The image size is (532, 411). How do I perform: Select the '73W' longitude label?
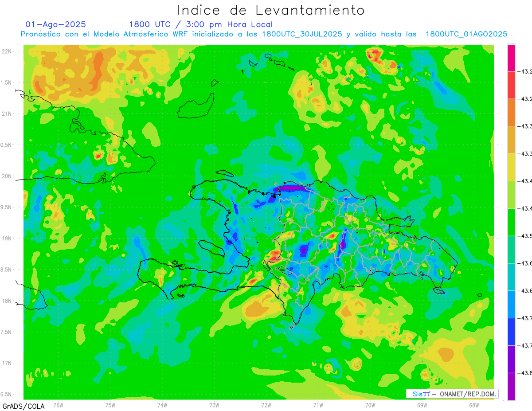click(214, 405)
